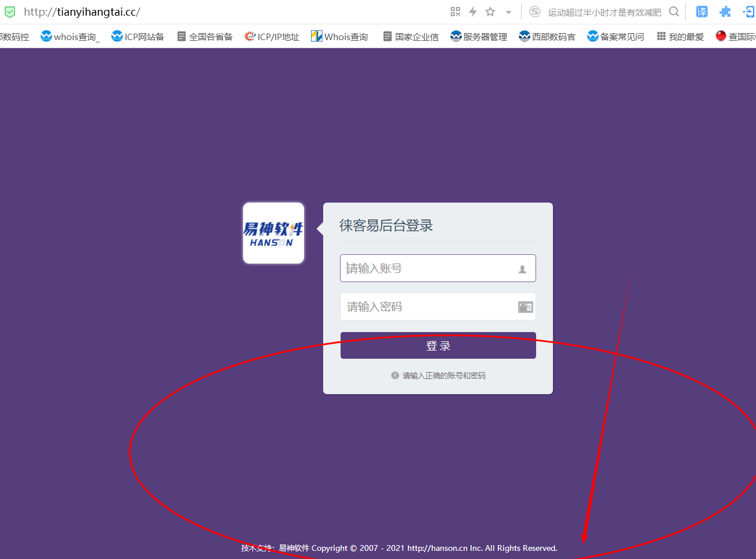Open the ICP网站备 bookmark

tap(138, 36)
